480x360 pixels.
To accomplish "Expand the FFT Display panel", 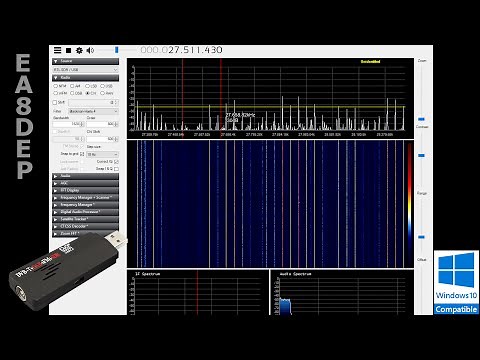I will tap(86, 190).
